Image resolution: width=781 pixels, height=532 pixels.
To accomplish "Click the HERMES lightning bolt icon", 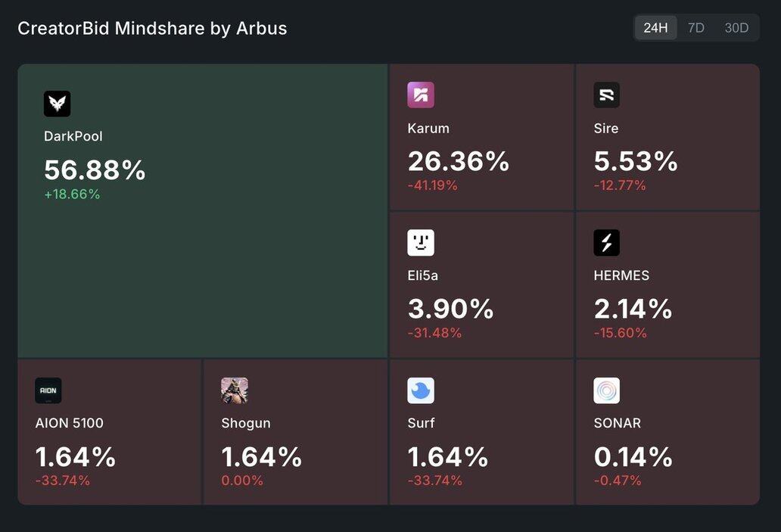I will [x=607, y=243].
